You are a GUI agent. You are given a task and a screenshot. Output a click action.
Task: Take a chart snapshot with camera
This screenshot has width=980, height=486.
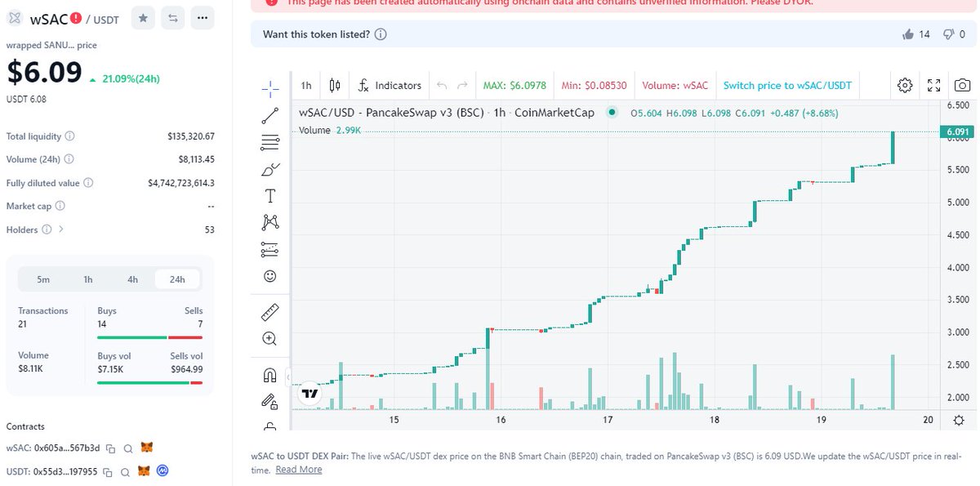(x=963, y=85)
